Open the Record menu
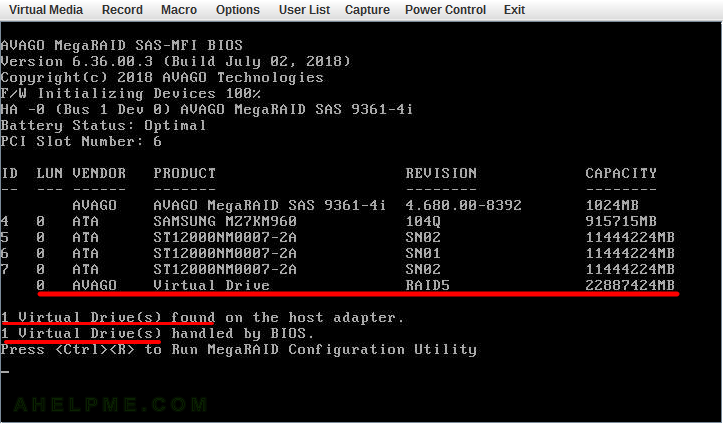The width and height of the screenshot is (723, 424). click(122, 10)
